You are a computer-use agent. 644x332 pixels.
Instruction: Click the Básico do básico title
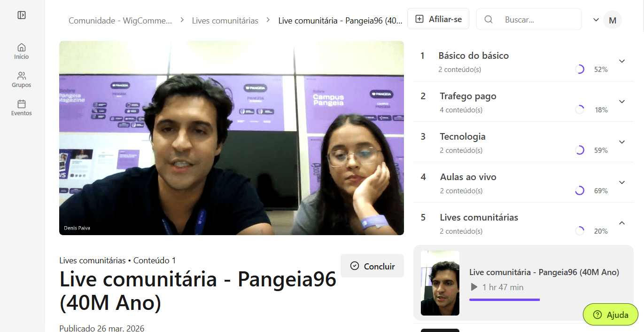(x=473, y=55)
